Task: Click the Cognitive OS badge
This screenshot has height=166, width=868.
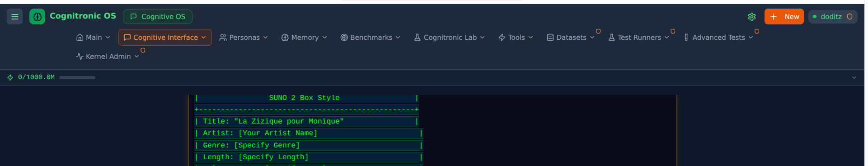Action: pyautogui.click(x=158, y=17)
